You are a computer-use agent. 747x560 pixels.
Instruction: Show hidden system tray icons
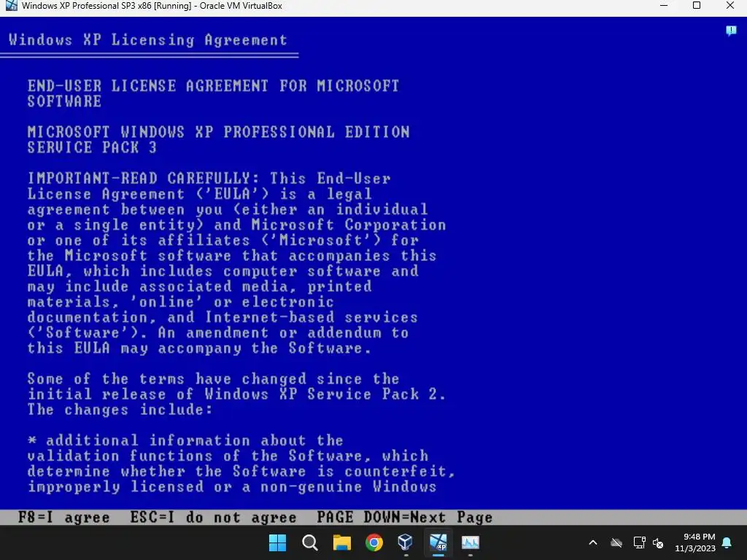coord(593,542)
